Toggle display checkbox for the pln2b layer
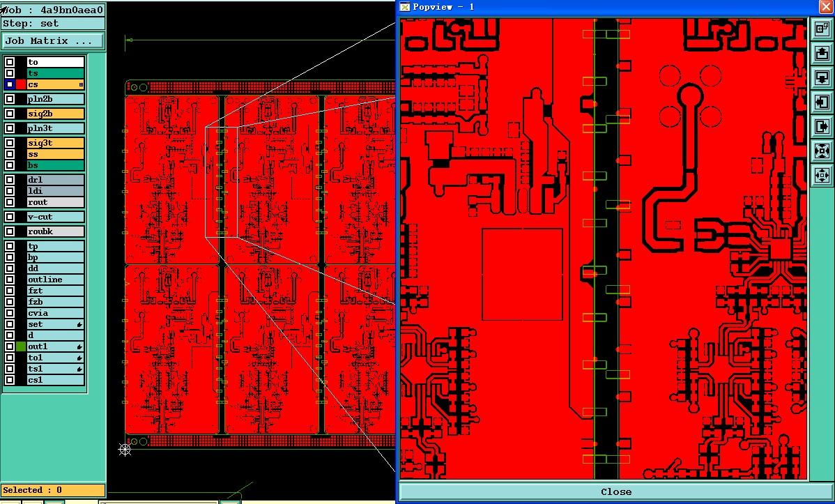 tap(10, 99)
